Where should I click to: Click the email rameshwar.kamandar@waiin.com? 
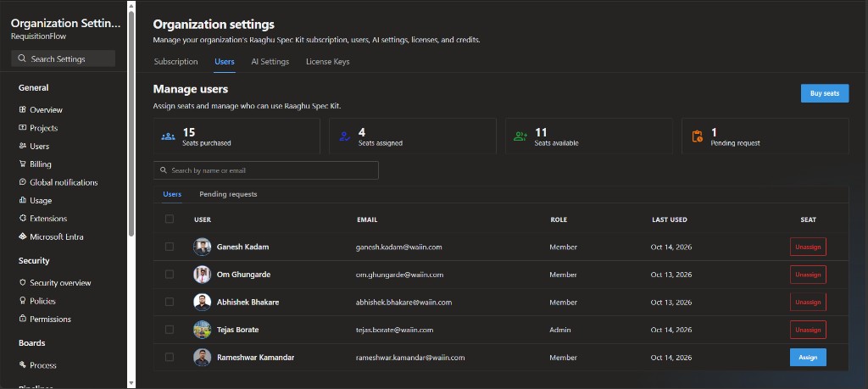(x=410, y=358)
